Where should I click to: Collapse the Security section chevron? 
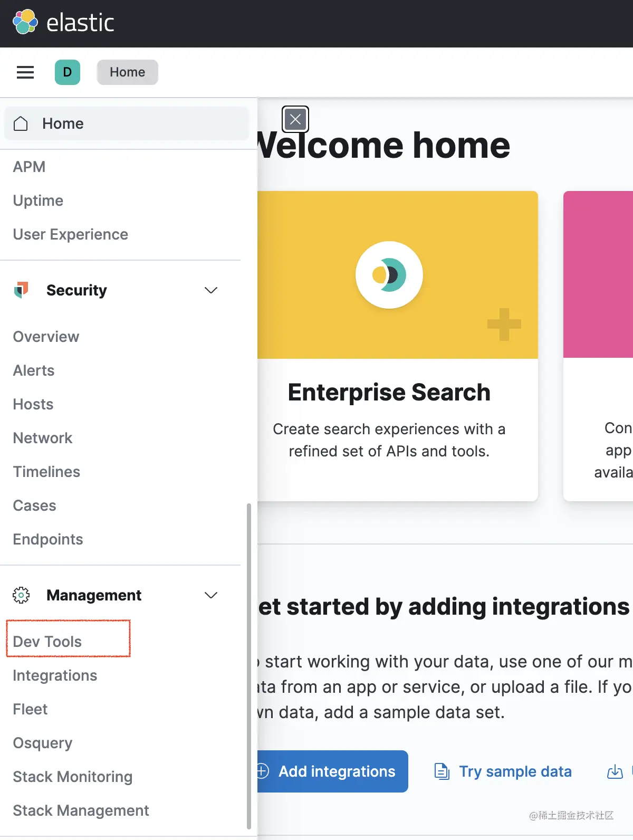[211, 290]
